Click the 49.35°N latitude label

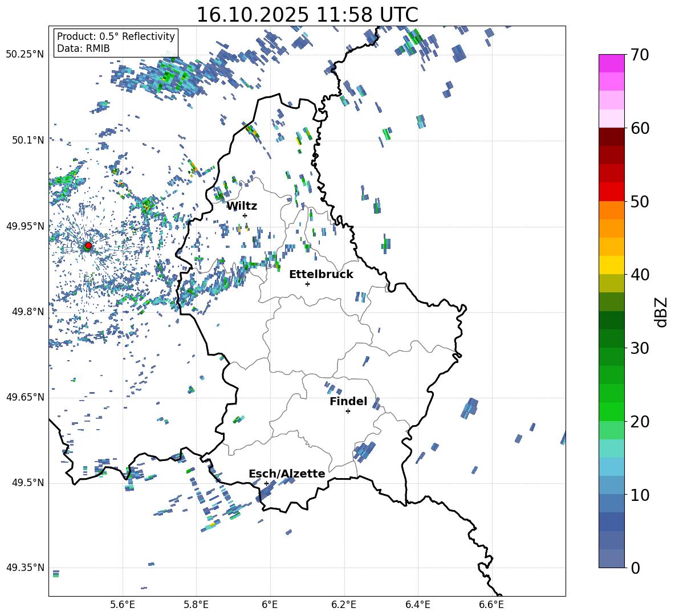tap(25, 568)
